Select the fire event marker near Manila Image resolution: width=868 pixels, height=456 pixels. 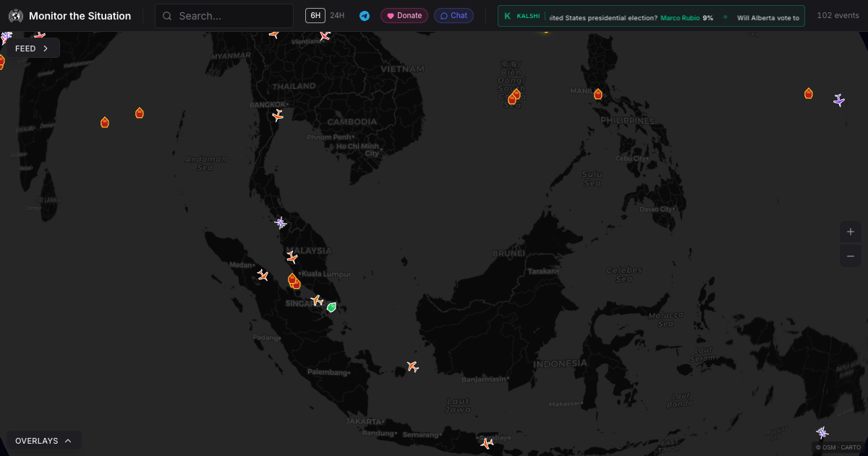598,93
